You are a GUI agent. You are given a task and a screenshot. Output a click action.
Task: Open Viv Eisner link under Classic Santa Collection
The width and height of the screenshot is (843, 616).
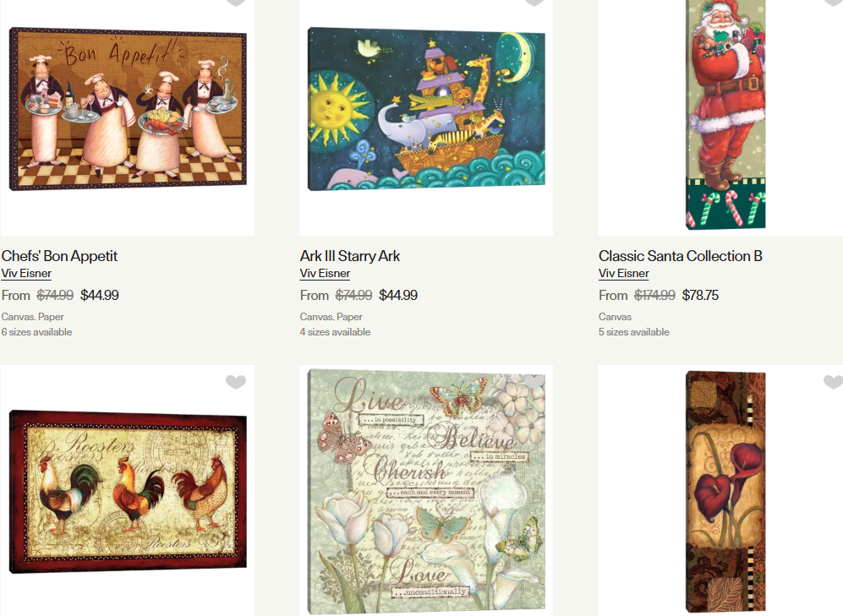[x=624, y=274]
